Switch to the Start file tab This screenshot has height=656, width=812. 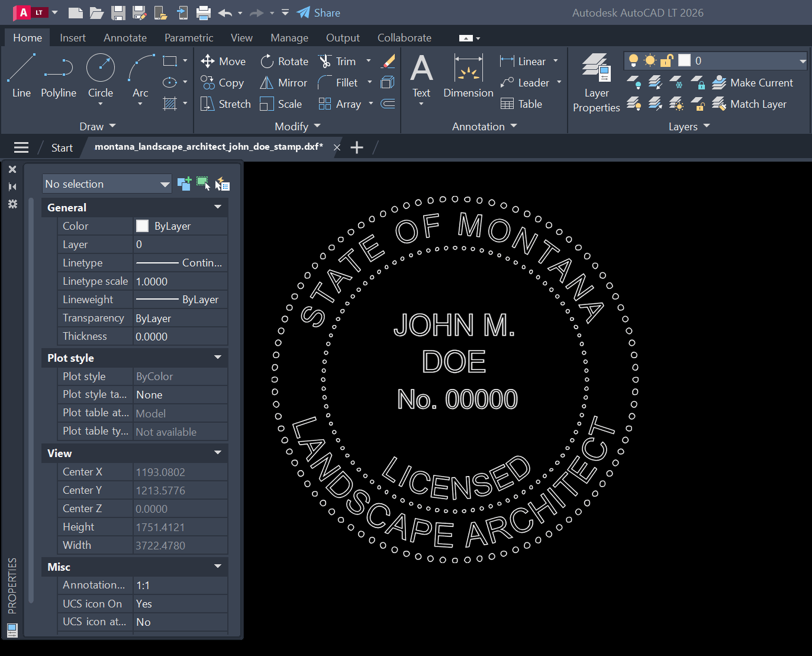point(62,147)
